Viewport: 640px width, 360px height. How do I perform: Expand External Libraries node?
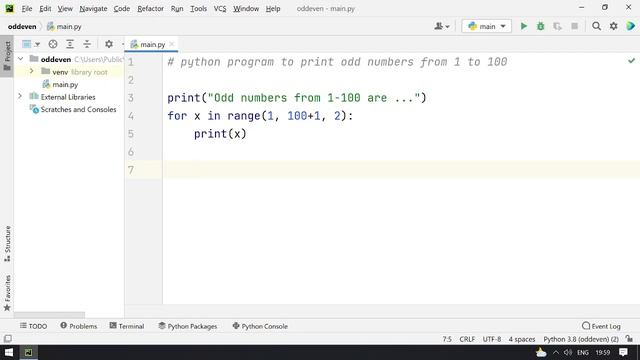coord(20,97)
